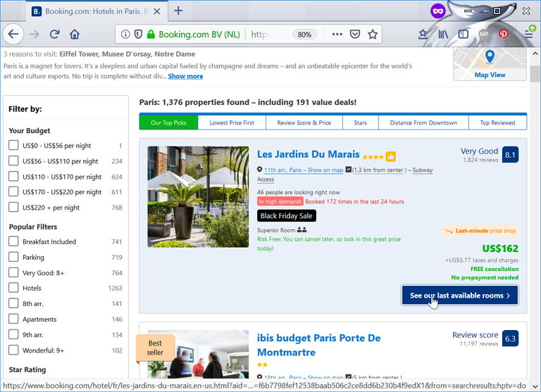
Task: Select the 9th arr. filter checkbox
Action: coord(13,334)
